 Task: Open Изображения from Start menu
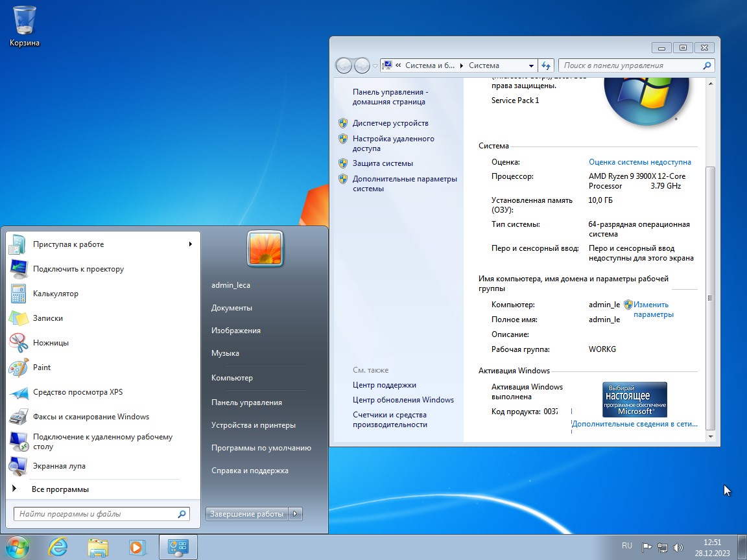point(236,331)
